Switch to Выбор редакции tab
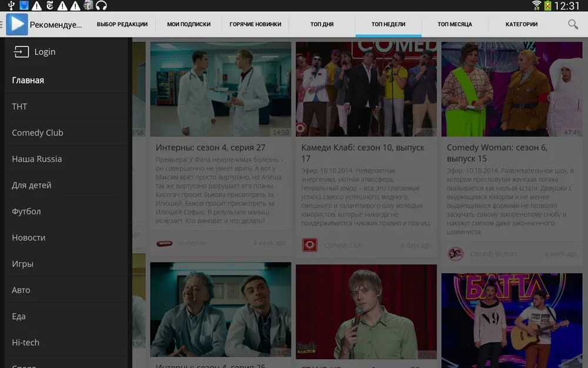This screenshot has height=368, width=588. (x=122, y=24)
